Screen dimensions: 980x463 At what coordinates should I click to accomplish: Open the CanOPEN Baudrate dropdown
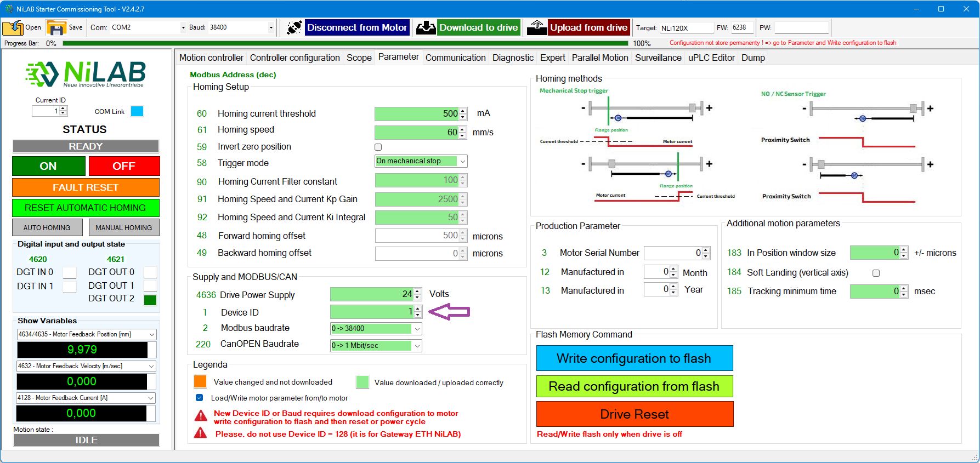(x=417, y=346)
